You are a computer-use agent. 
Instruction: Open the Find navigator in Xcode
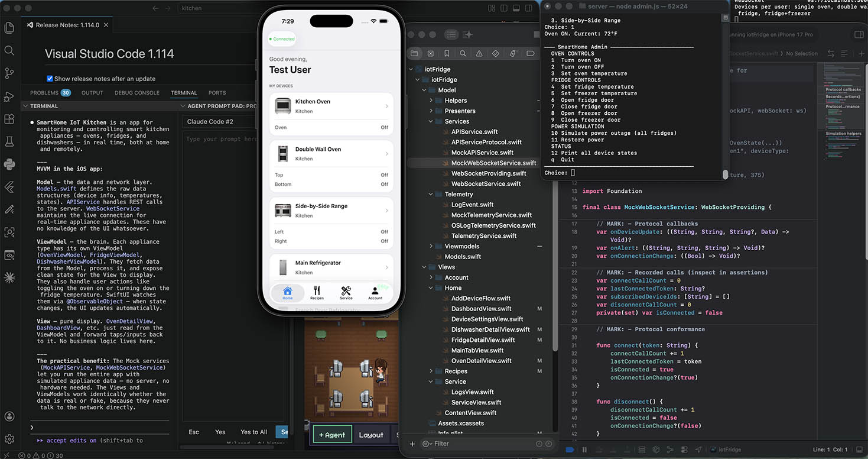click(x=463, y=53)
